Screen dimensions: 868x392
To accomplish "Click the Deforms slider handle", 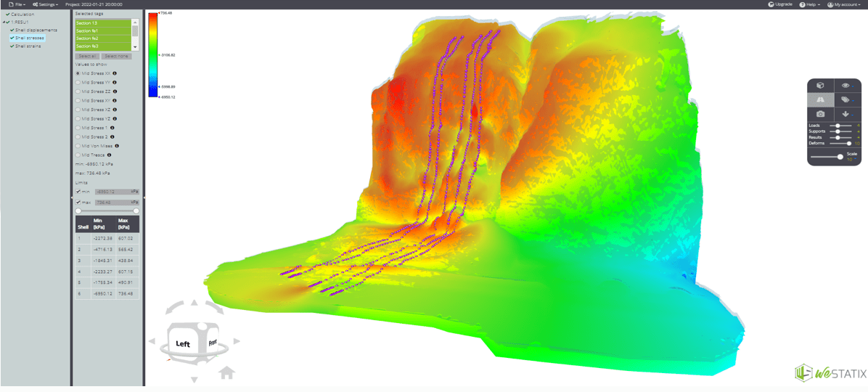I will [x=848, y=143].
